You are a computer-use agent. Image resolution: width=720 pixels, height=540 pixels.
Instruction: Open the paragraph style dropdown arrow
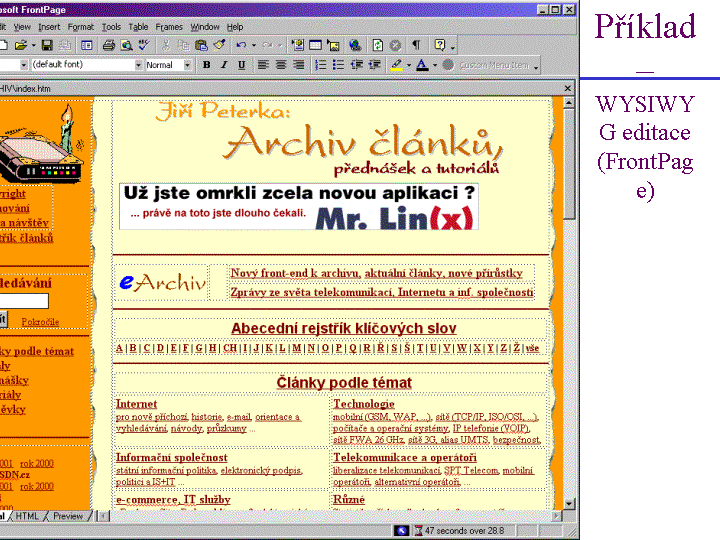[24, 65]
